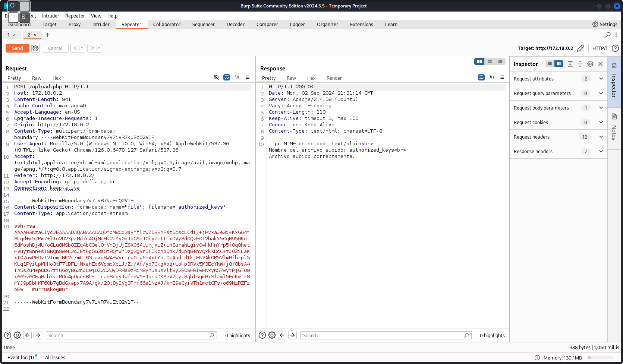Screen dimensions: 623x364
Task: Open Request search help icon
Action: pyautogui.click(x=7, y=335)
